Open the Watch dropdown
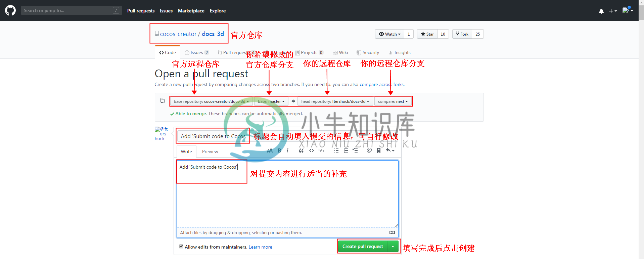 (x=389, y=34)
